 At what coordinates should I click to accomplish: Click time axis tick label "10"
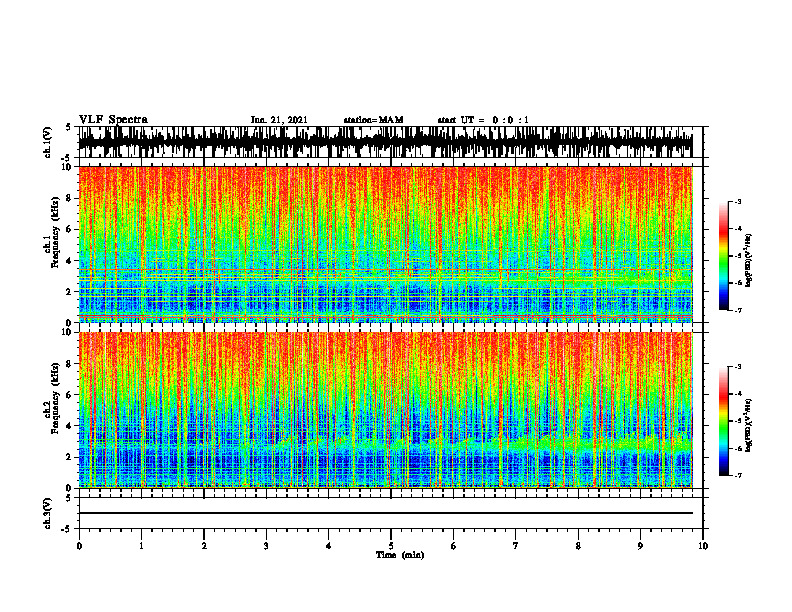[703, 546]
